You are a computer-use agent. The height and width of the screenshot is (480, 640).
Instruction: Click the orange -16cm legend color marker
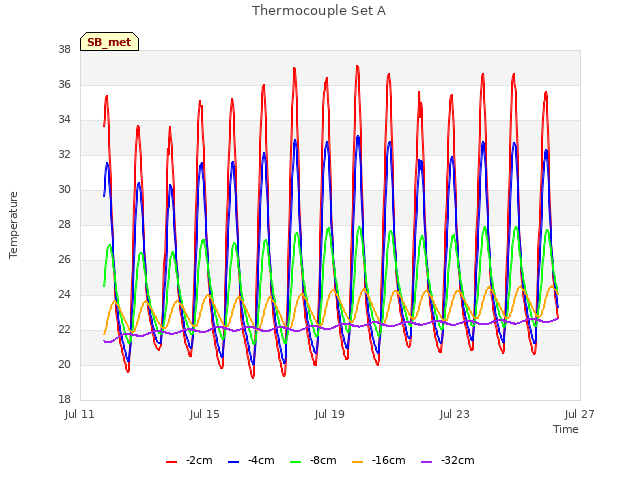pos(358,462)
